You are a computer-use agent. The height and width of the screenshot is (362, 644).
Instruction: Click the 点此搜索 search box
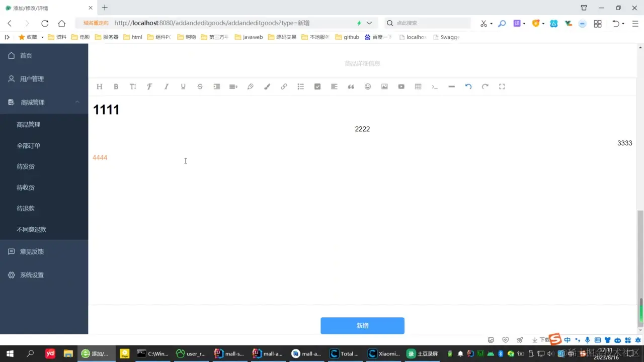point(428,23)
